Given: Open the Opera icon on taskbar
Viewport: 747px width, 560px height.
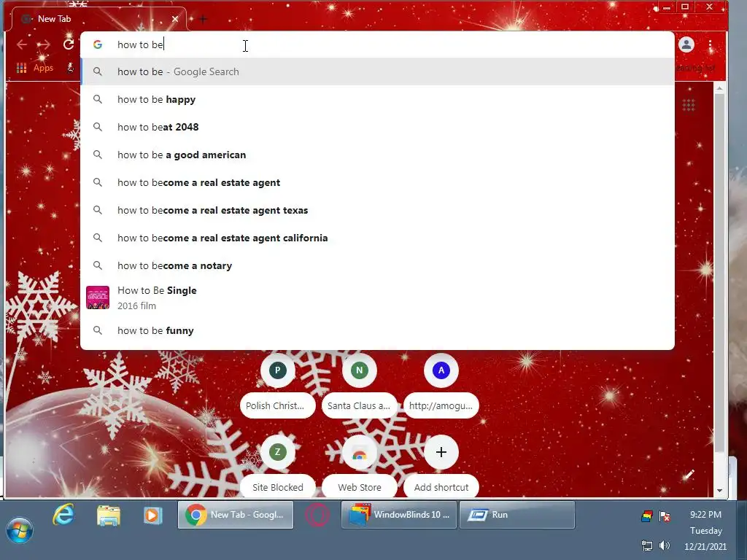Looking at the screenshot, I should coord(317,515).
